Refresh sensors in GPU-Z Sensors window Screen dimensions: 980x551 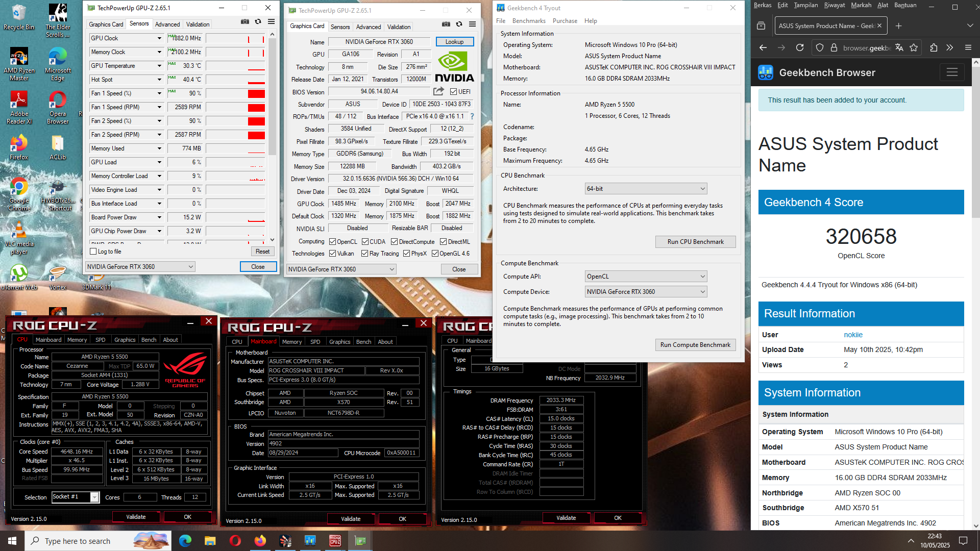(x=258, y=22)
